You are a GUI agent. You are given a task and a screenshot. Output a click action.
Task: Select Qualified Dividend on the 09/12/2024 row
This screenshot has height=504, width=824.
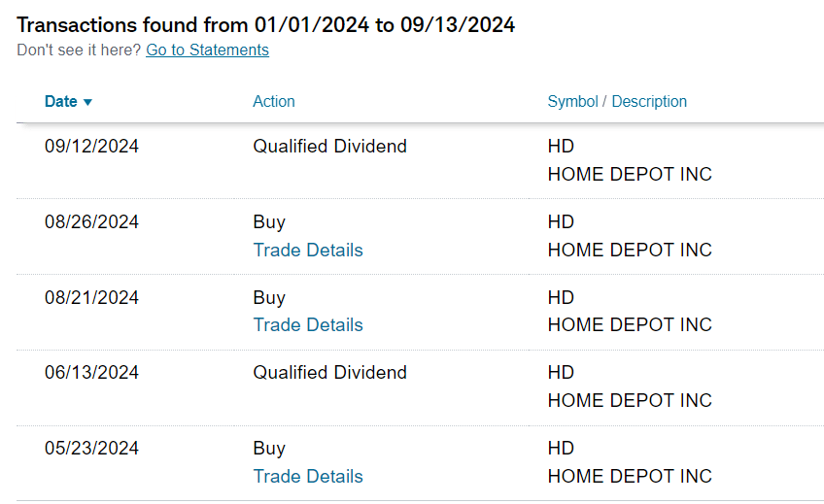pyautogui.click(x=329, y=147)
